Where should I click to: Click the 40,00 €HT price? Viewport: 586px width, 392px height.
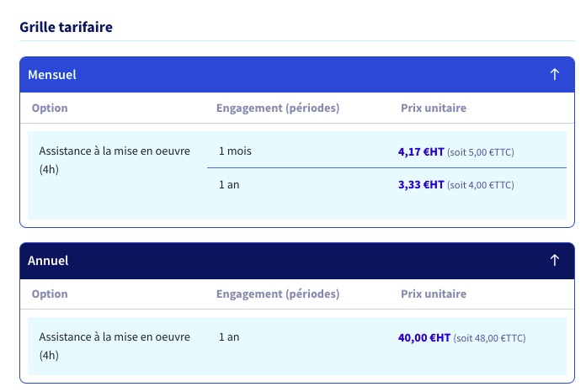(424, 338)
